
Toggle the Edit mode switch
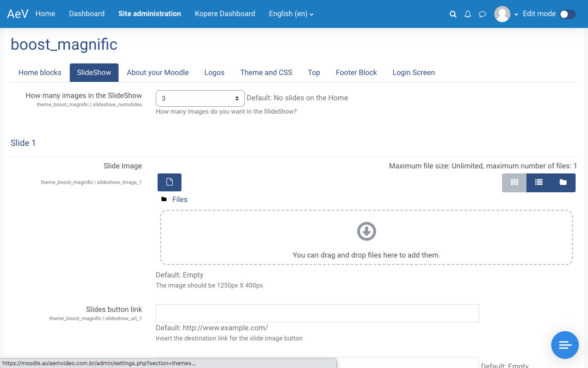click(x=567, y=14)
